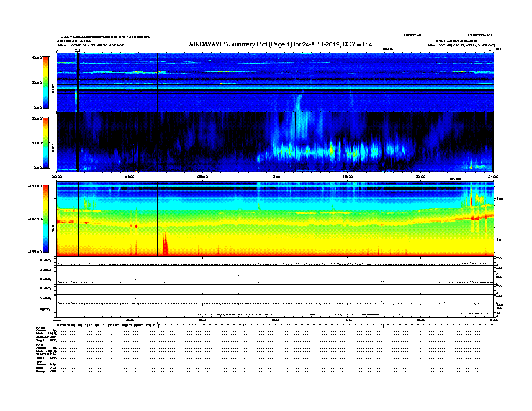Image resolution: width=532 pixels, height=411 pixels.
Task: Click the 100 label on TNR right axis
Action: (500, 199)
